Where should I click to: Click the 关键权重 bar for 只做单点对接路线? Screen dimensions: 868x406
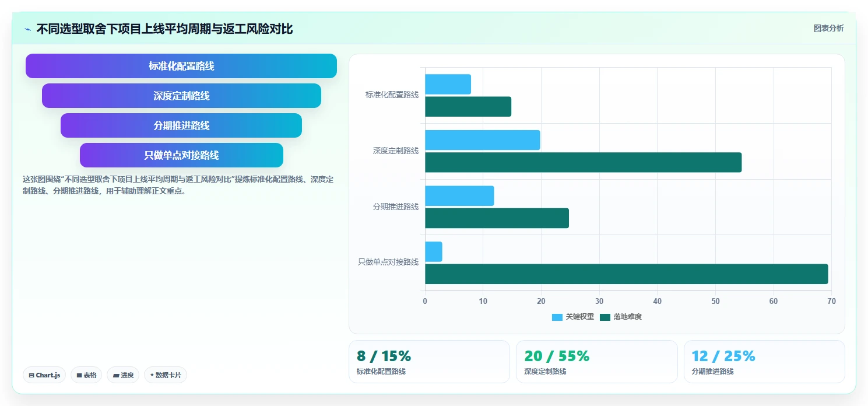coord(434,251)
